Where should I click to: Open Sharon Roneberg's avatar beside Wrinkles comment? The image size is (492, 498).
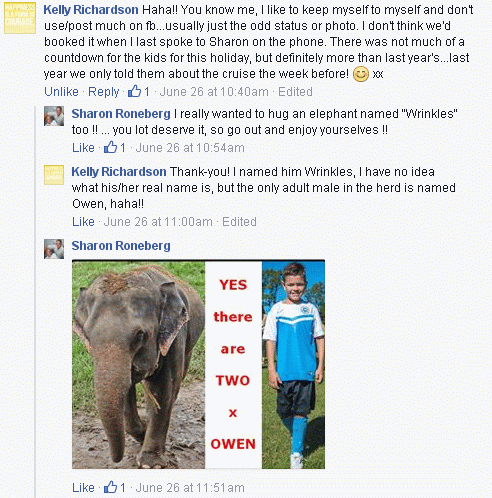[54, 116]
